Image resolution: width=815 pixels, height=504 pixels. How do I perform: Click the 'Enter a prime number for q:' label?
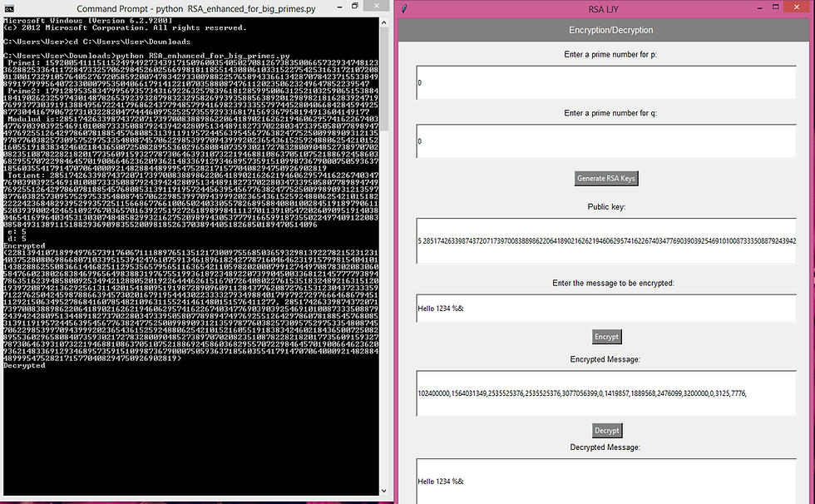click(610, 113)
